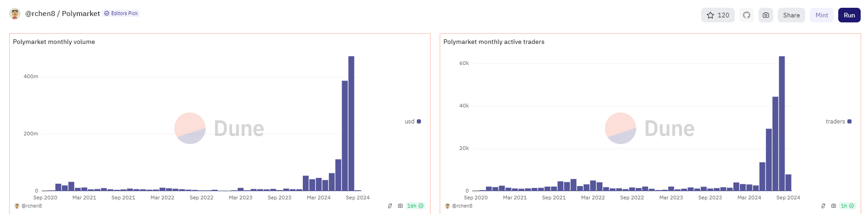The height and width of the screenshot is (214, 868).
Task: Click the rchen8 profile avatar in header
Action: tap(15, 14)
